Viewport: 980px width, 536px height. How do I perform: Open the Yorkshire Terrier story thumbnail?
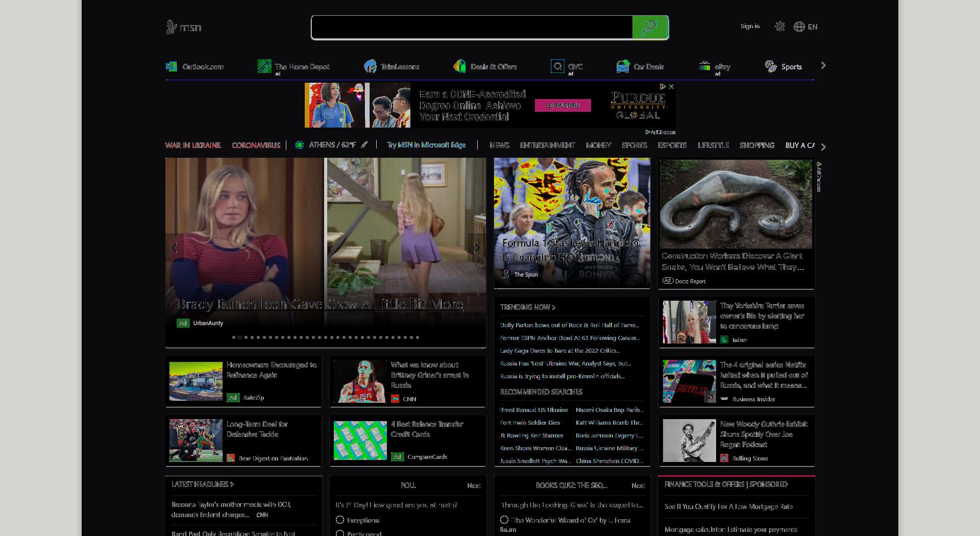click(x=689, y=322)
